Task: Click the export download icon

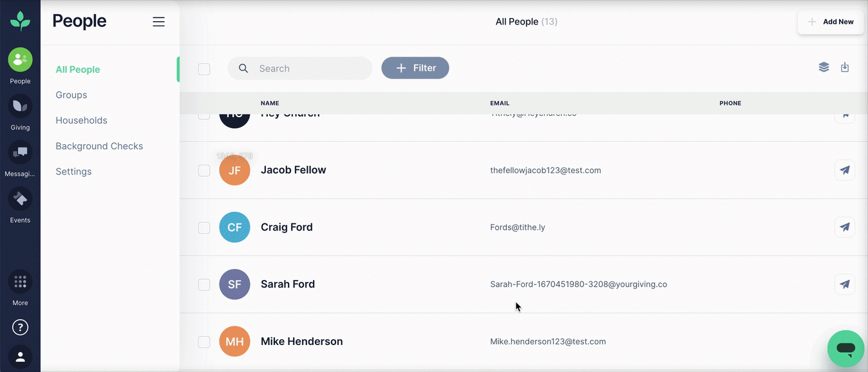Action: click(845, 68)
